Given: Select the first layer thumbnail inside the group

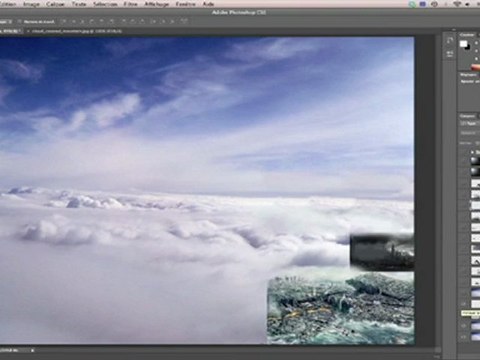Looking at the screenshot, I should [x=475, y=161].
